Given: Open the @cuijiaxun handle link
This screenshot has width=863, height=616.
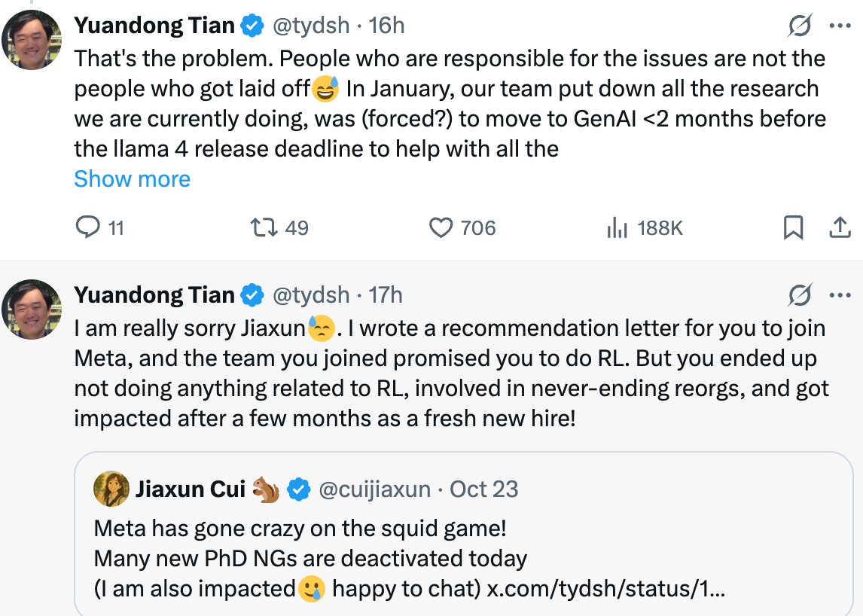Looking at the screenshot, I should [374, 489].
